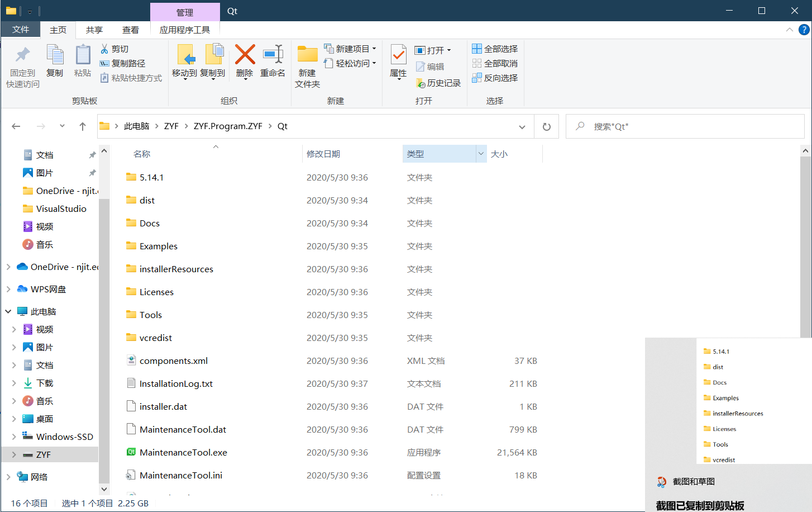
Task: Click the Cut (剪切) scissors button
Action: [x=114, y=49]
